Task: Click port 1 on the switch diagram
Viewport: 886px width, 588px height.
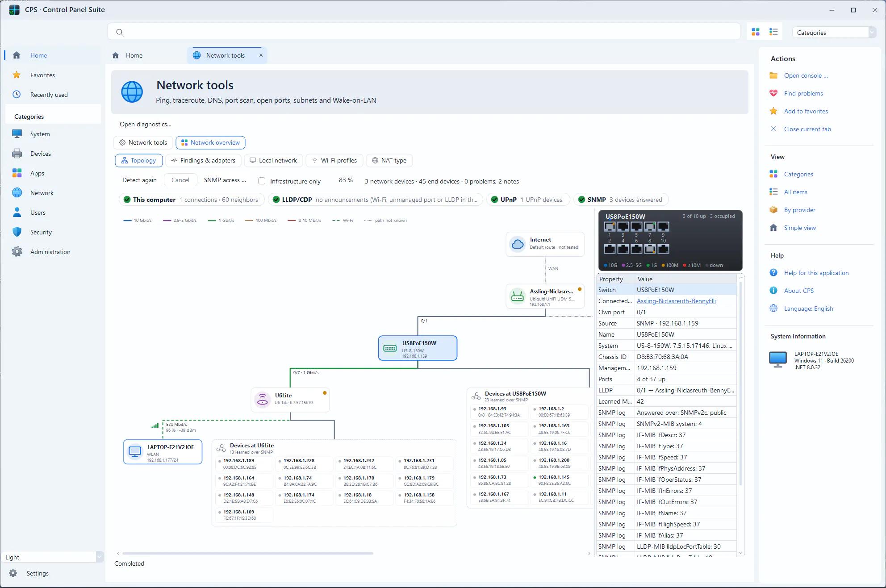Action: pyautogui.click(x=610, y=227)
